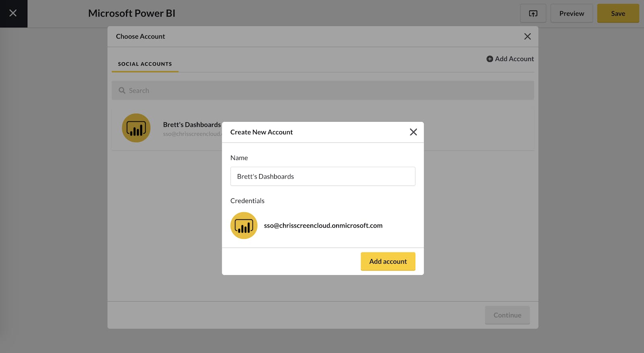Screen dimensions: 644x353
Task: Click the Choose Account heading
Action: (x=140, y=37)
